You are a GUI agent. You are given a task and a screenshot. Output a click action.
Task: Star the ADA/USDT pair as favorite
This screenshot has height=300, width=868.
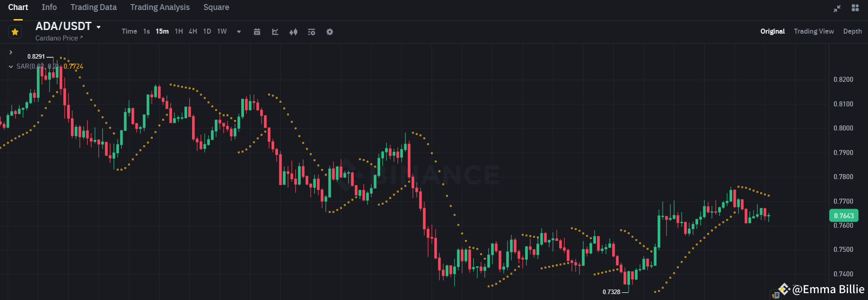coord(15,31)
